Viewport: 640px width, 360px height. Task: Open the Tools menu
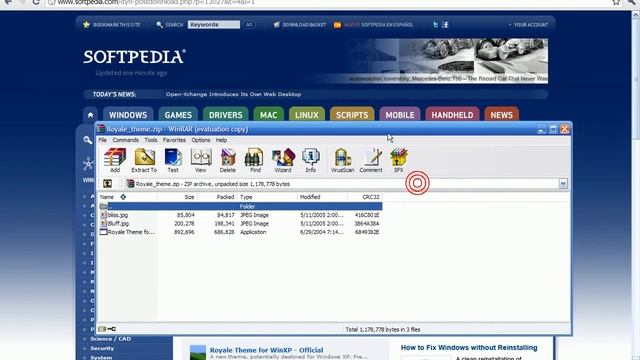point(151,140)
